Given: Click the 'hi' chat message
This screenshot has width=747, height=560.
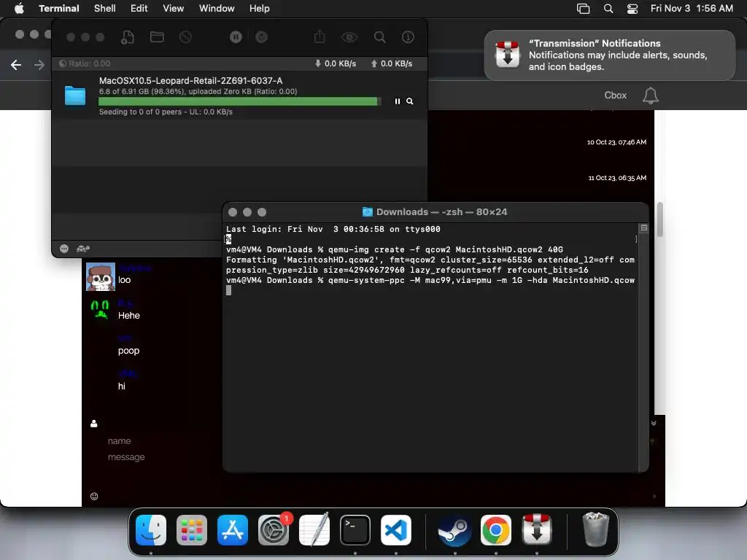Looking at the screenshot, I should click(122, 386).
